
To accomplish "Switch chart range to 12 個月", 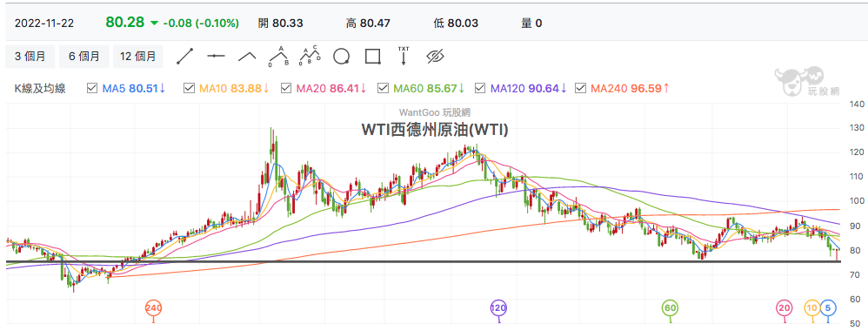I will tap(137, 56).
